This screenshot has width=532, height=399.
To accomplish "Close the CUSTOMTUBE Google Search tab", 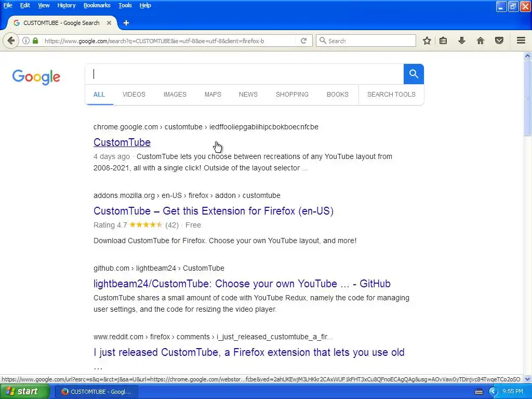I will 109,23.
